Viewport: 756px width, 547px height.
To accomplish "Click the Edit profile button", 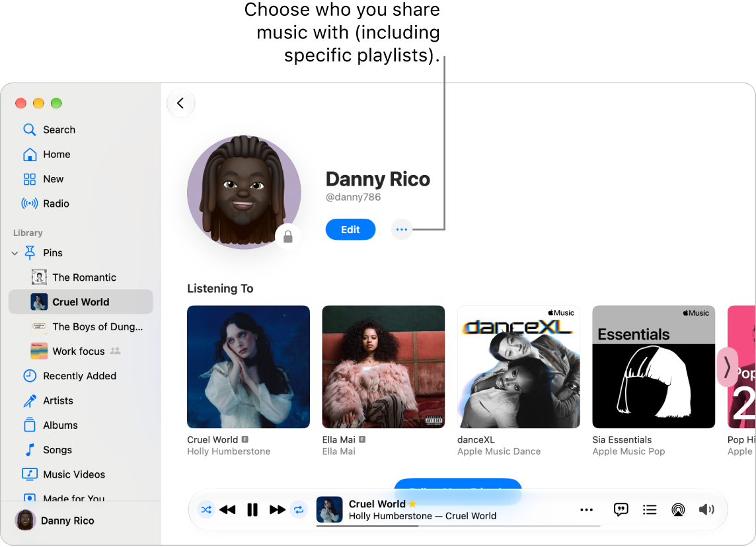I will click(350, 229).
